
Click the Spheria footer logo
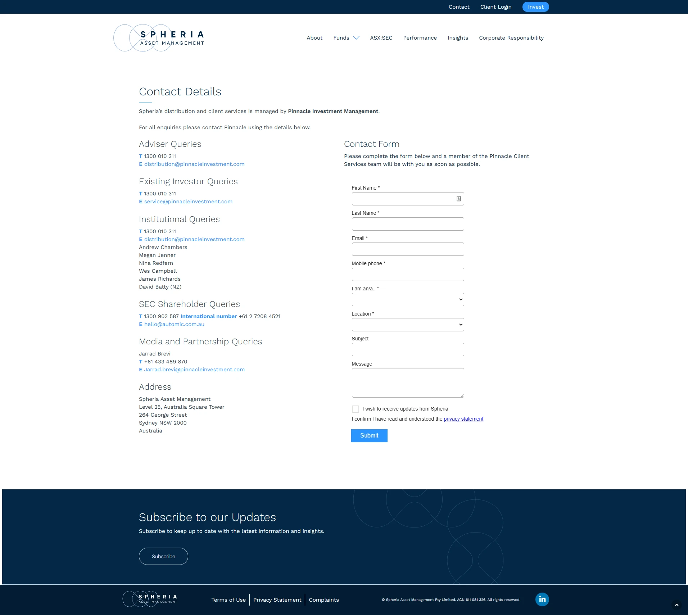[x=150, y=599]
